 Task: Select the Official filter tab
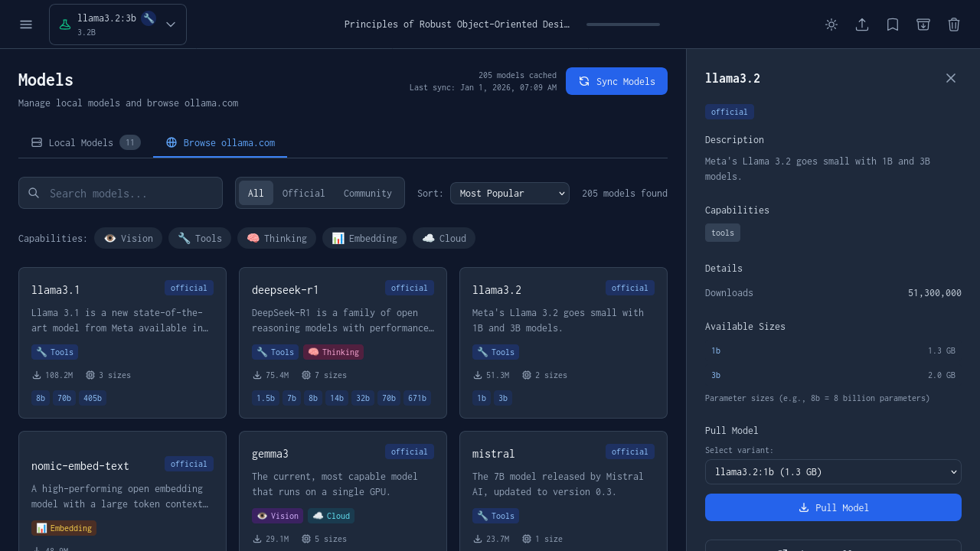tap(303, 193)
